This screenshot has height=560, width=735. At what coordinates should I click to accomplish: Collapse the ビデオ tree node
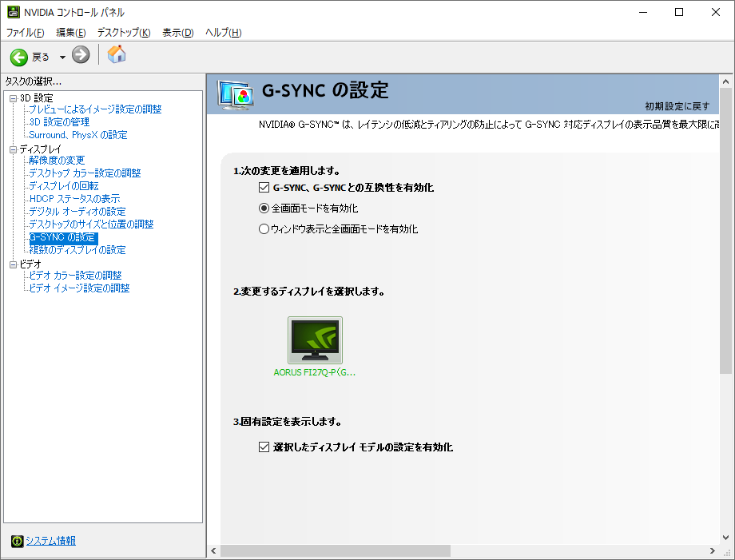point(13,264)
